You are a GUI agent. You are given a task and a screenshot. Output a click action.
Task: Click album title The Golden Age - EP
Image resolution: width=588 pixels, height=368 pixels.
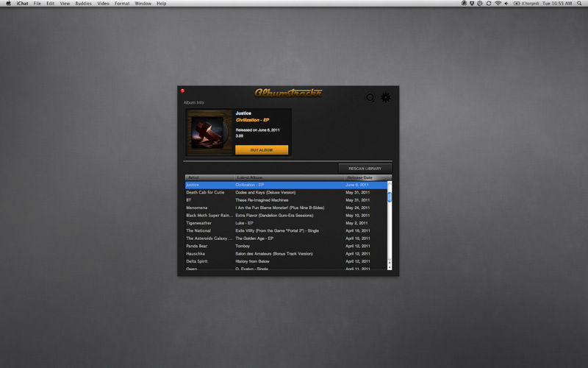254,238
